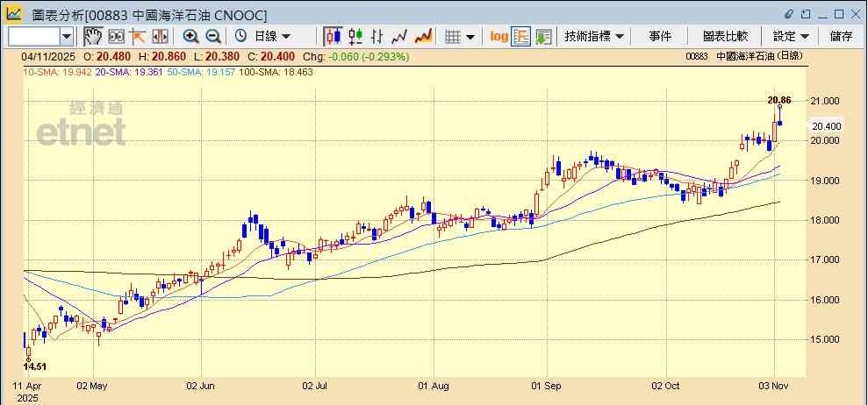This screenshot has height=405, width=868.
Task: Switch to area chart type
Action: 423,36
